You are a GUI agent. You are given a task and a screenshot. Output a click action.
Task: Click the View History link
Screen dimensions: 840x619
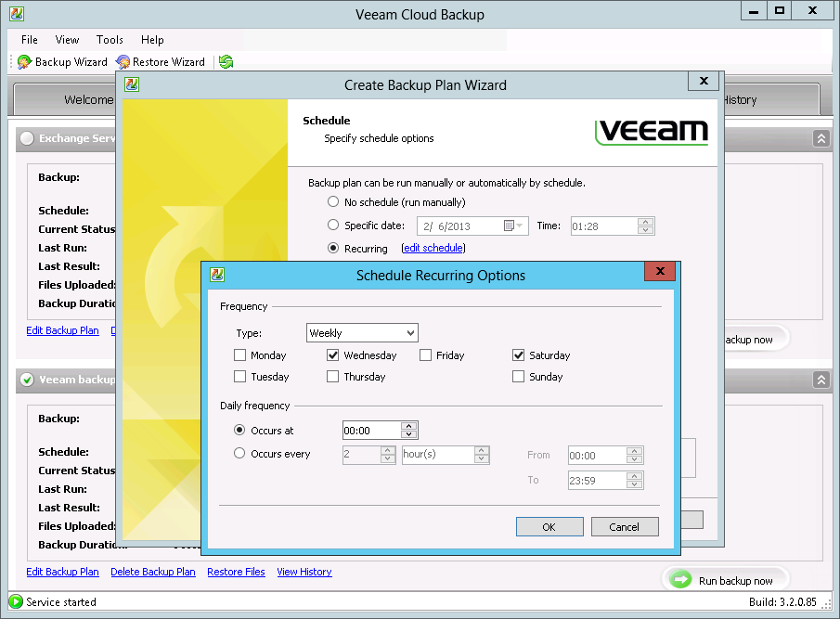[x=304, y=572]
